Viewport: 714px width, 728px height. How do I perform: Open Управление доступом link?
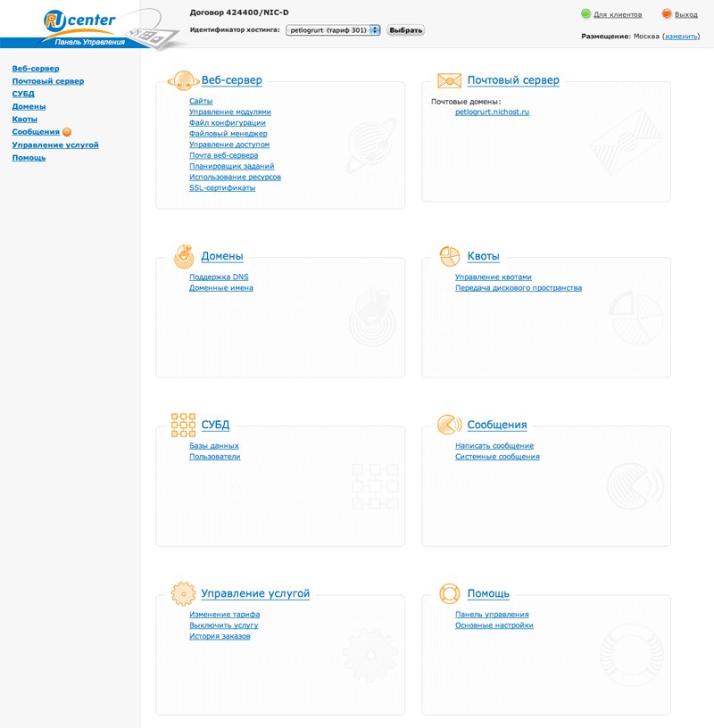[x=229, y=145]
